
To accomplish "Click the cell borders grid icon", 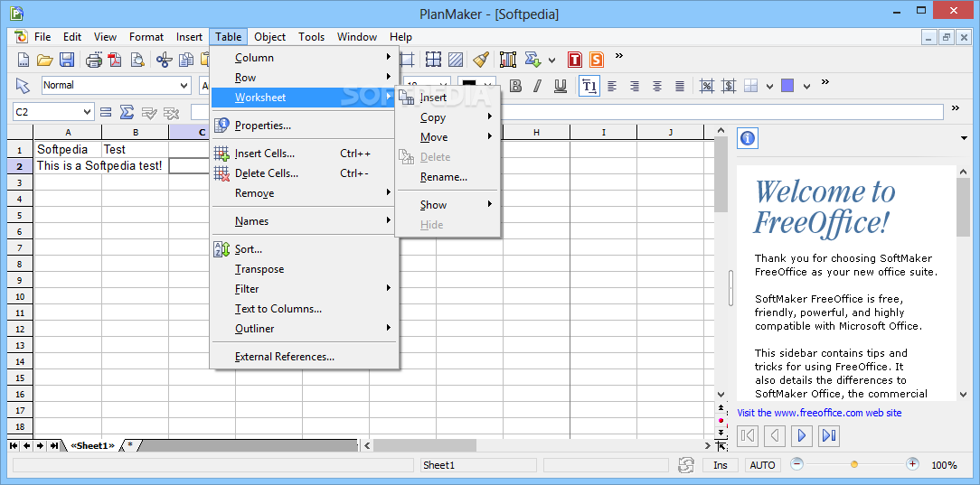I will (x=750, y=86).
